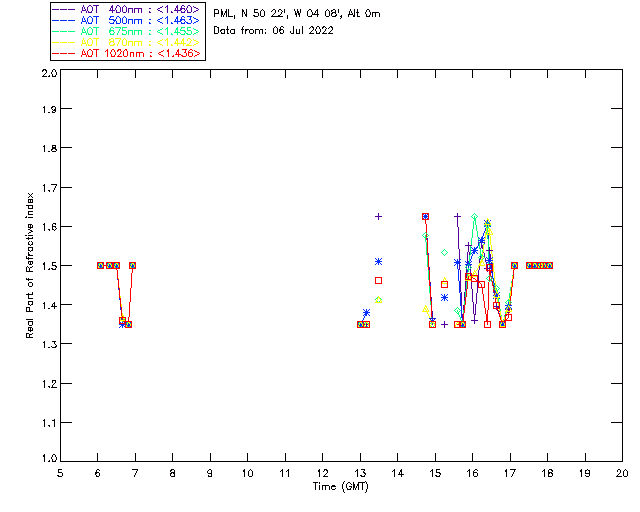Click the y-axis label 1.6
This screenshot has width=640, height=512.
click(x=49, y=227)
